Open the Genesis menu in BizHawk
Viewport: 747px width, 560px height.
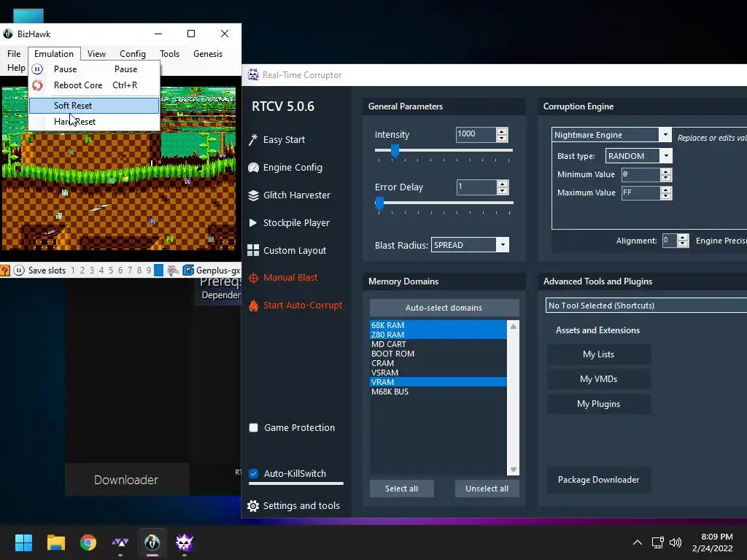click(208, 54)
